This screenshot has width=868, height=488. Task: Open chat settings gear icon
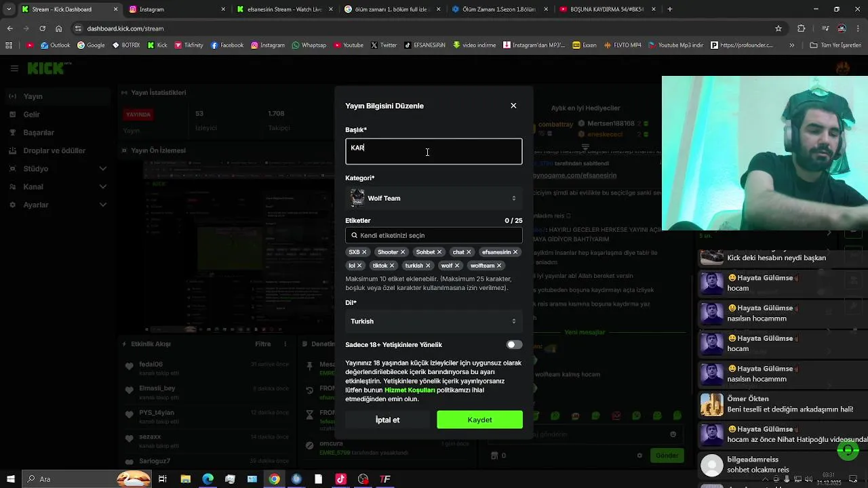[639, 455]
